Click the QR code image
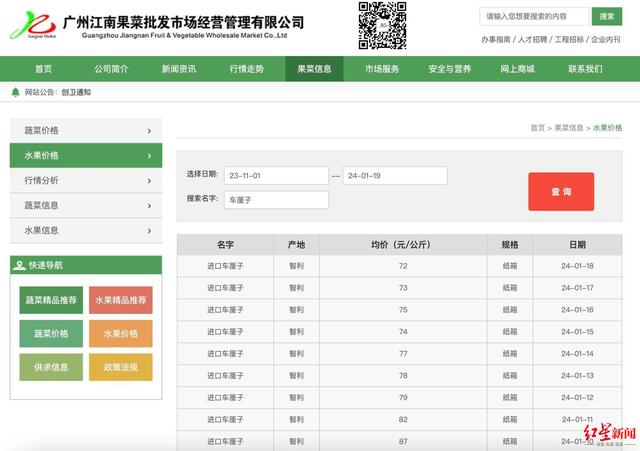640x451 pixels. [382, 25]
